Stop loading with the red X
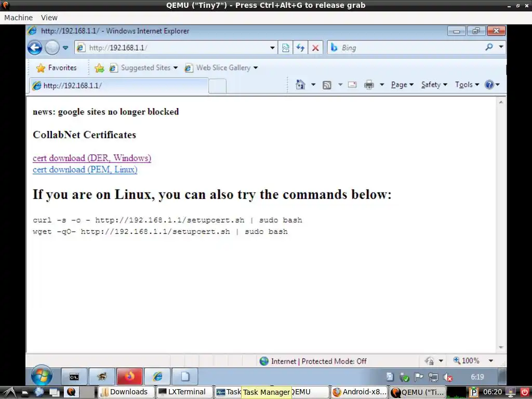Image resolution: width=532 pixels, height=399 pixels. [x=315, y=48]
